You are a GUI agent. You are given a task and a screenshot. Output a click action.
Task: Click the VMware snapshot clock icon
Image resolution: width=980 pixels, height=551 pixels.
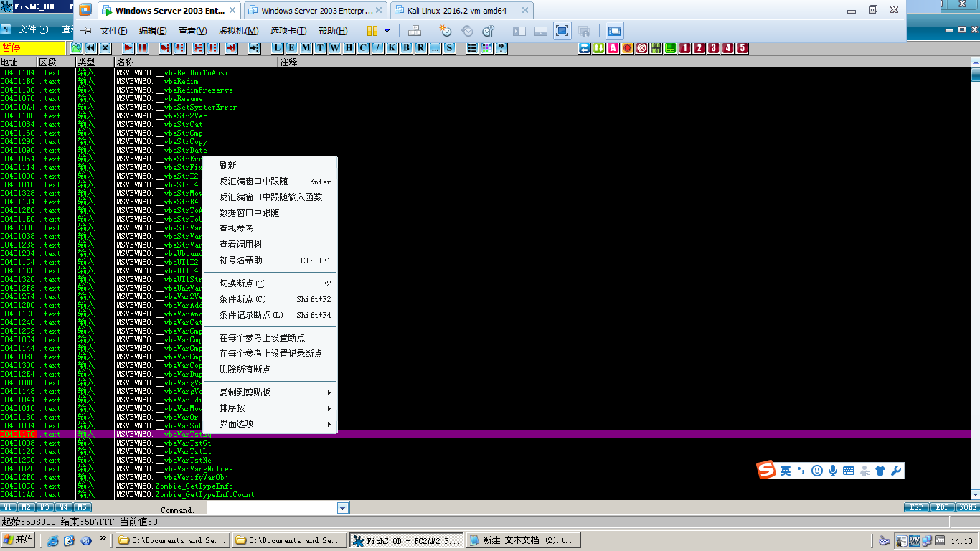click(445, 31)
